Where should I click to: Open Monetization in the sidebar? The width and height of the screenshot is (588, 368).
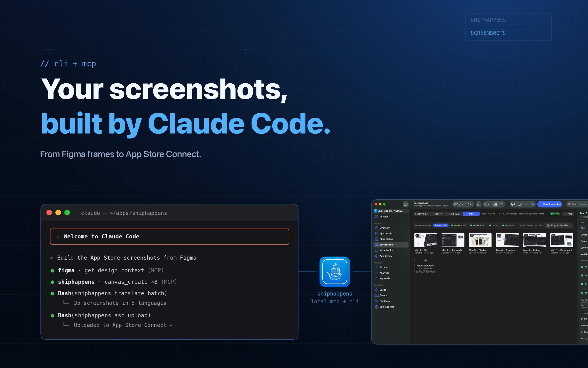point(391,250)
